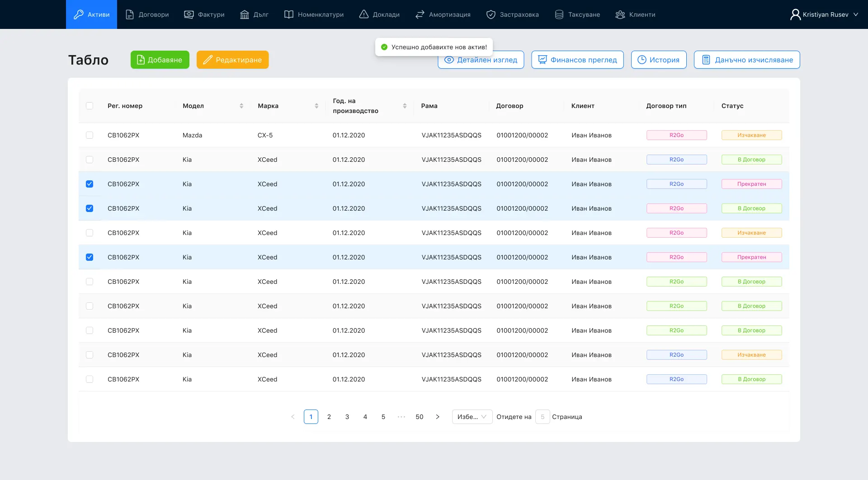Click the user avatar icon
The image size is (868, 480).
coord(795,14)
